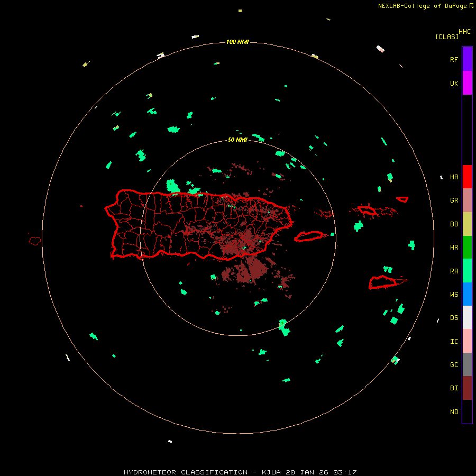Click the HA red legend swatch

point(467,177)
